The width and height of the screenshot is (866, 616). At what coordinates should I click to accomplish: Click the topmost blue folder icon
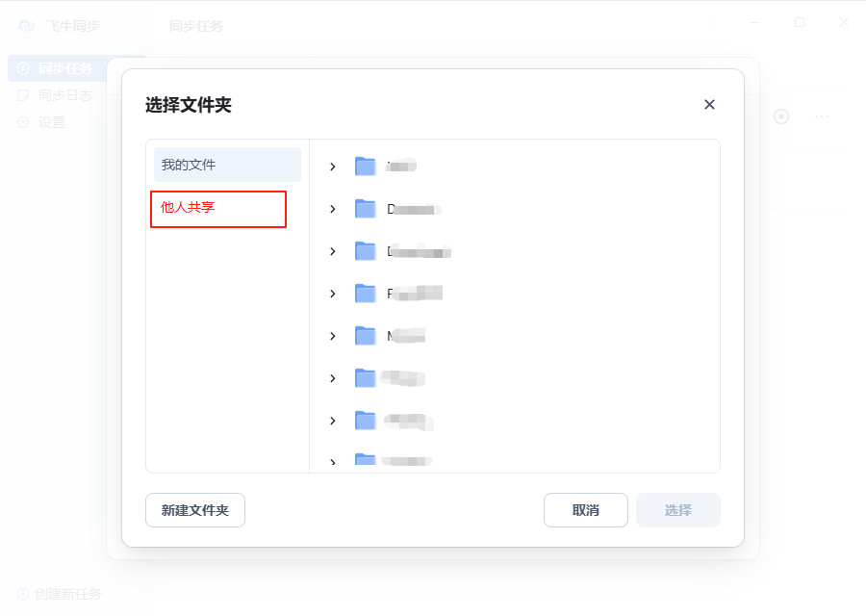365,167
